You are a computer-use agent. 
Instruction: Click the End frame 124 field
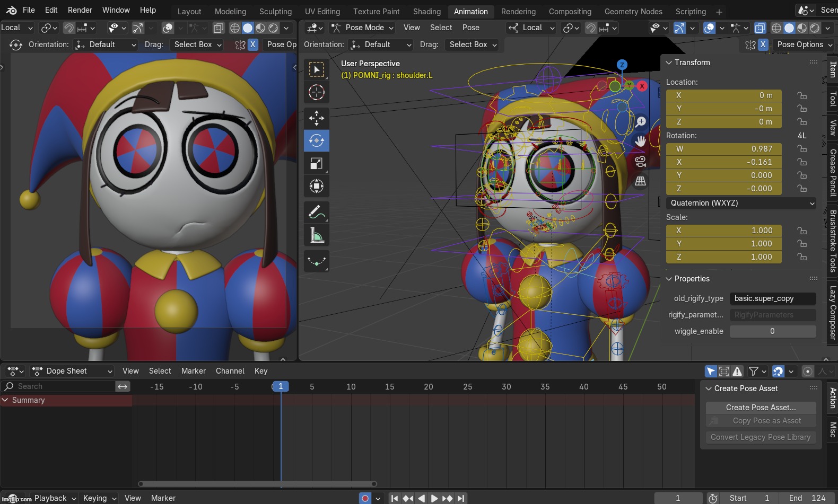(807, 498)
